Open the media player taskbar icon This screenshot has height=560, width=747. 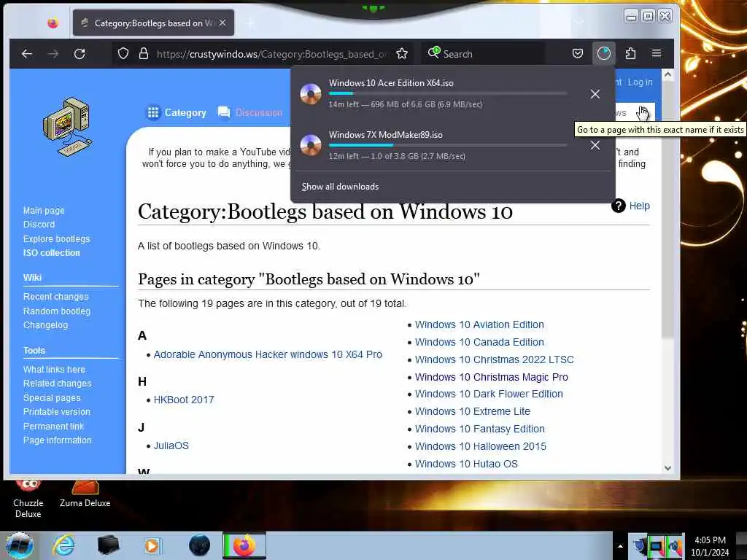pyautogui.click(x=152, y=545)
